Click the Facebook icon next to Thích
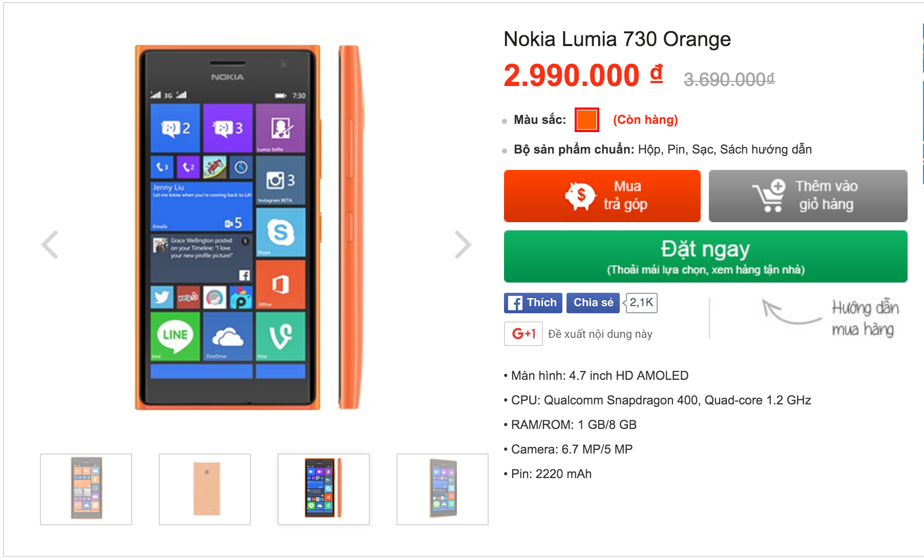This screenshot has height=560, width=924. pyautogui.click(x=515, y=303)
